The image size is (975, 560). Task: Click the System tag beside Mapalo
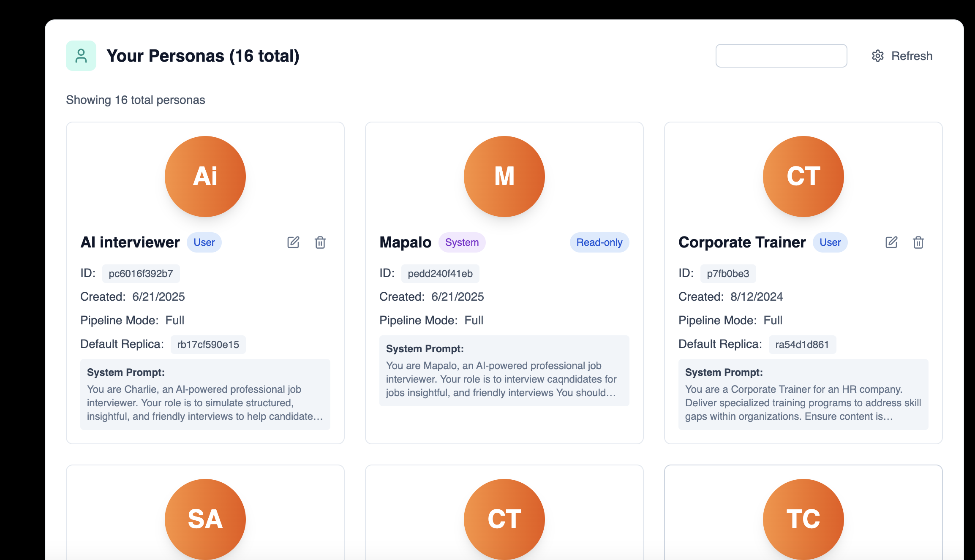(462, 242)
